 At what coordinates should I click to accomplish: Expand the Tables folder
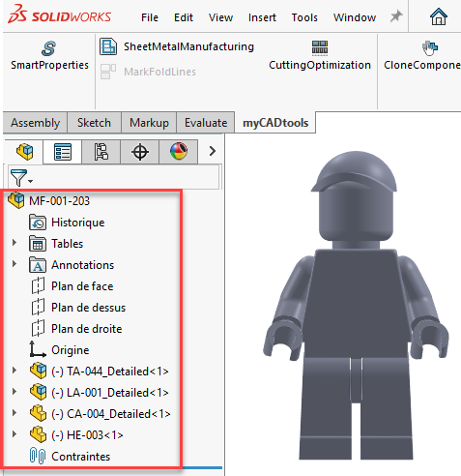pyautogui.click(x=14, y=242)
